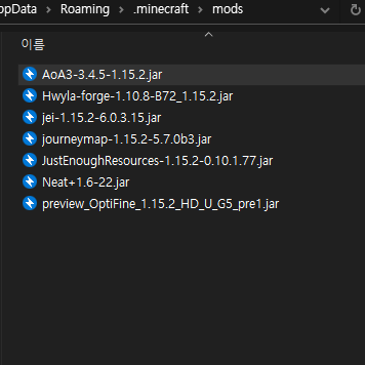Expand the chevron before Roaming in path
Screen dimensions: 365x365
coord(49,10)
